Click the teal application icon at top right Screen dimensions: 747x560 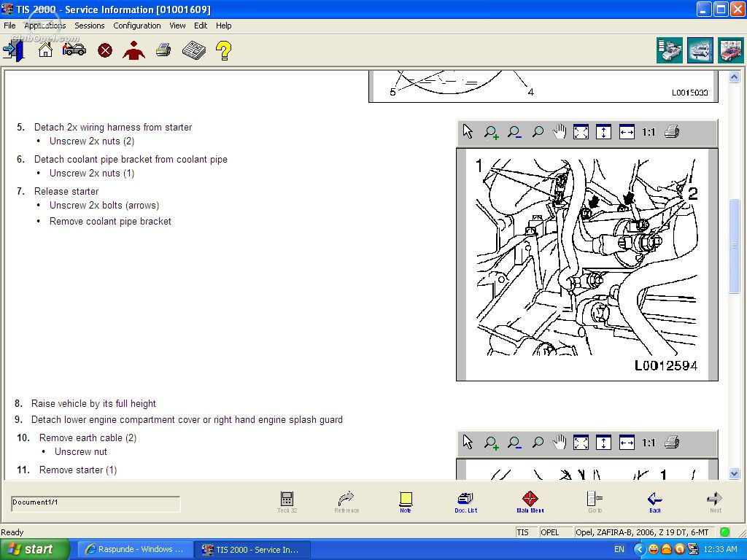[670, 50]
